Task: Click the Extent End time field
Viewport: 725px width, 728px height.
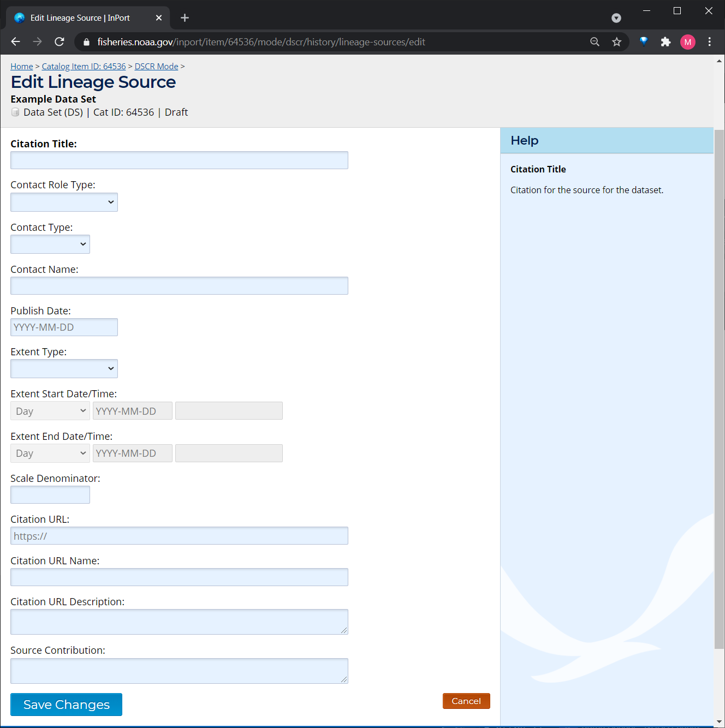Action: (229, 453)
